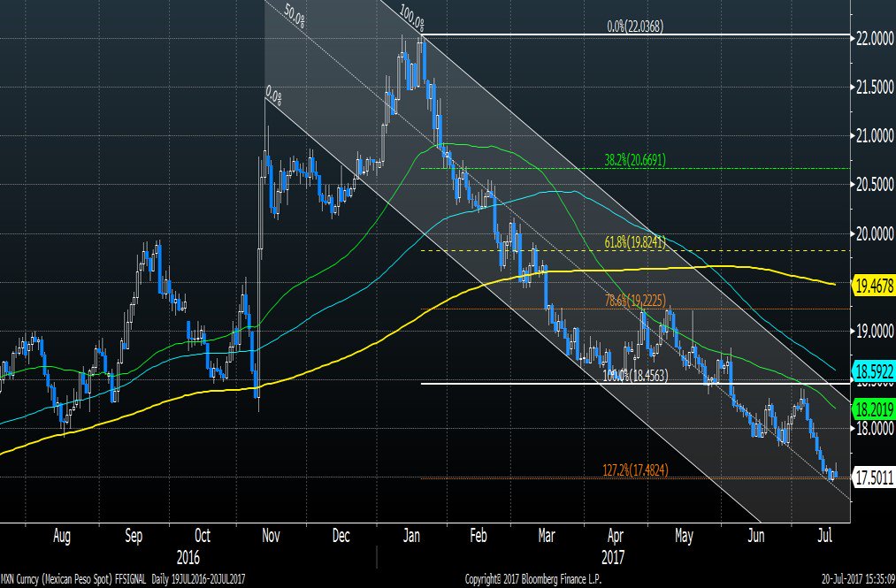Click the 19.0000 price axis label
The image size is (896, 588).
click(875, 332)
